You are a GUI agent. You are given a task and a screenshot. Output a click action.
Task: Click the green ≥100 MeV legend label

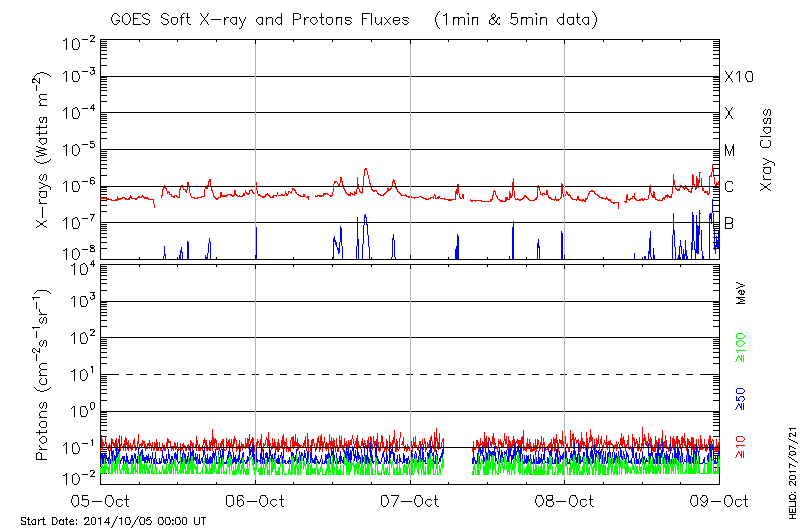(741, 346)
